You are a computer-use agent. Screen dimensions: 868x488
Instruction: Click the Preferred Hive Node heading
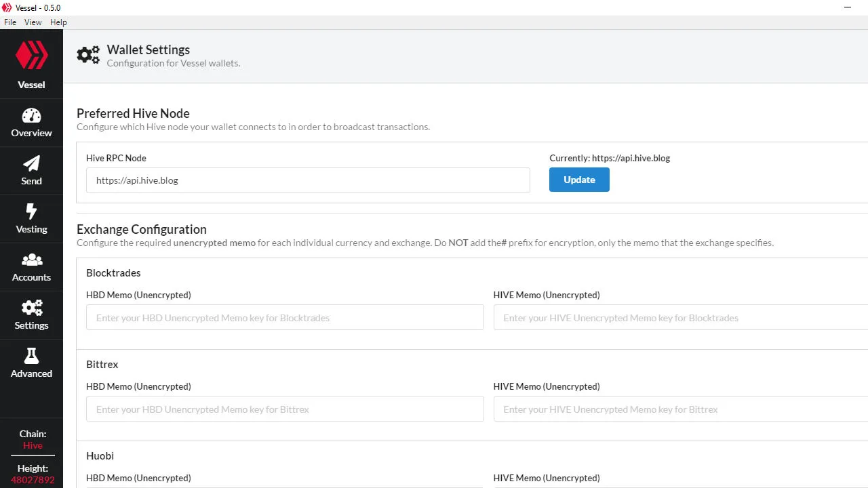(x=133, y=113)
